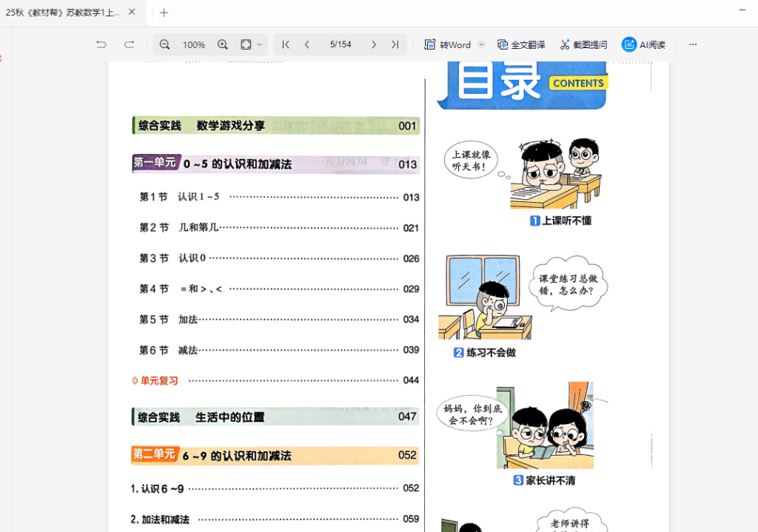
Task: Select the zoom out magnifier icon
Action: [164, 44]
